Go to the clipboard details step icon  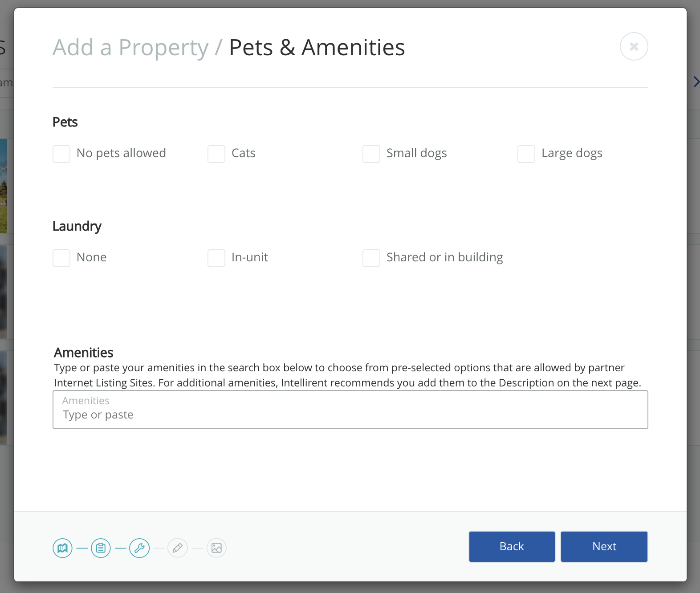(x=101, y=548)
